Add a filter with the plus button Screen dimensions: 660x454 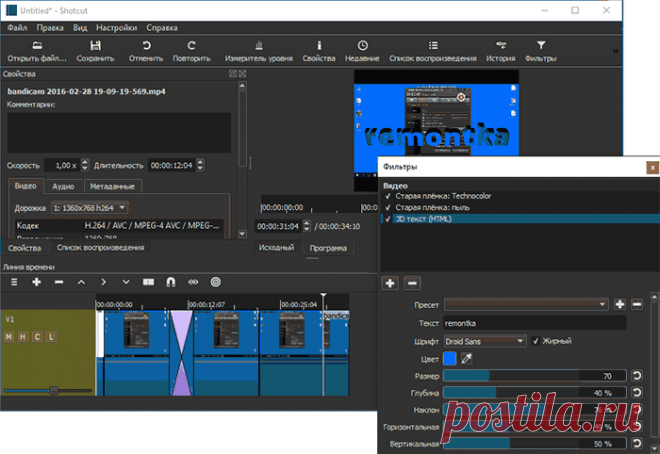(x=390, y=283)
